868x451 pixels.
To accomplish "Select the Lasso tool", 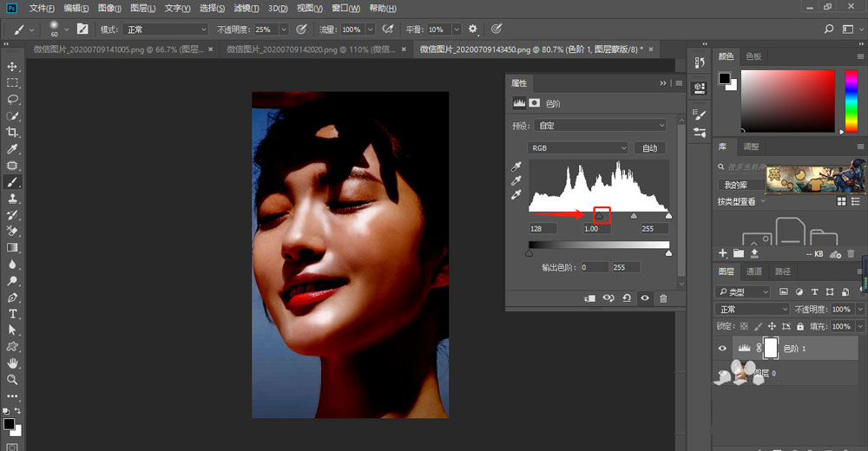I will 12,99.
